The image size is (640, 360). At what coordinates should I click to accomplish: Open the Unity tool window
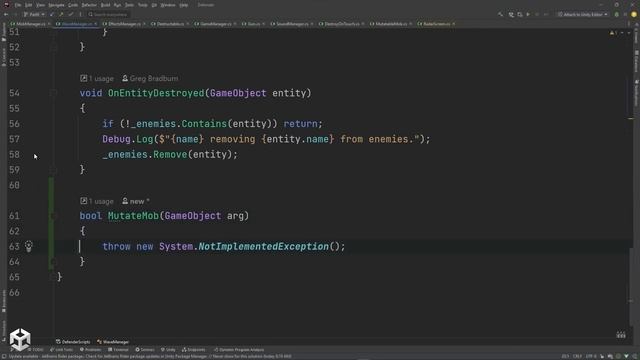168,350
